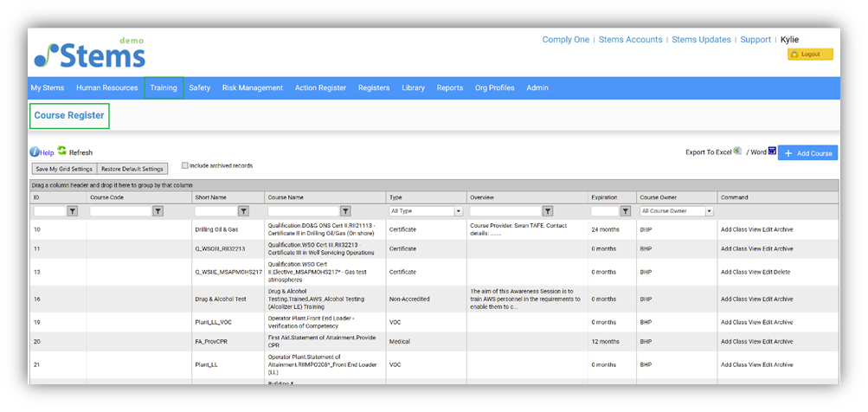Select the '24 months' expiration cell
Viewport: 868px width, 412px height.
pos(605,229)
